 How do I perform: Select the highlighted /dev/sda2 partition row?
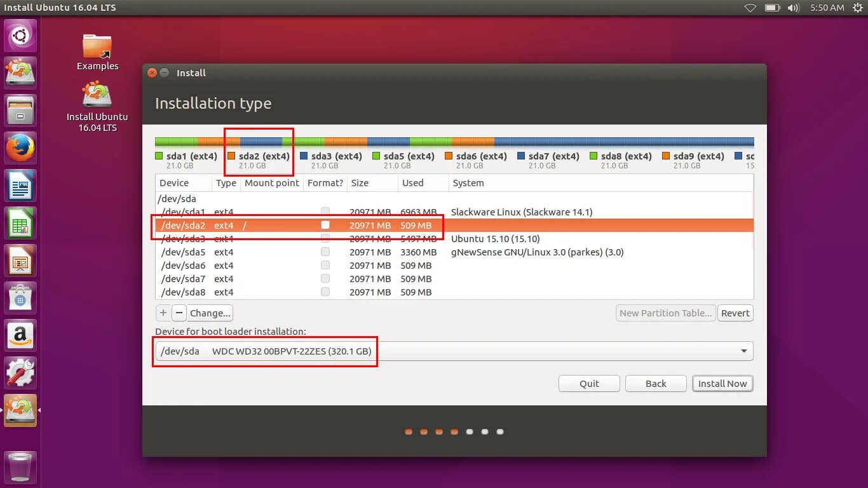click(454, 225)
